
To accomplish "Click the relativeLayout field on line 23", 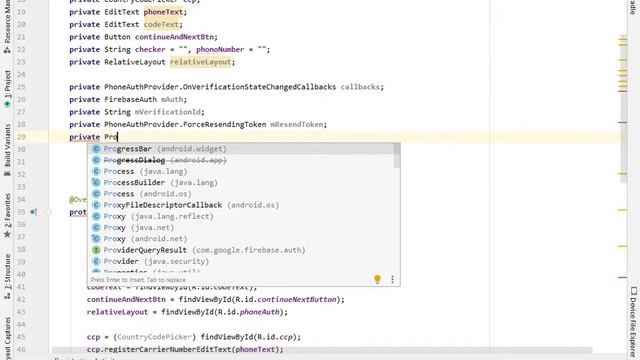I will pyautogui.click(x=201, y=62).
